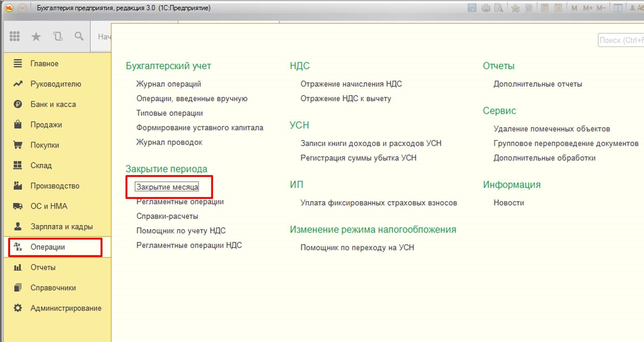Open Администрирование section
The image size is (644, 342).
tap(66, 308)
